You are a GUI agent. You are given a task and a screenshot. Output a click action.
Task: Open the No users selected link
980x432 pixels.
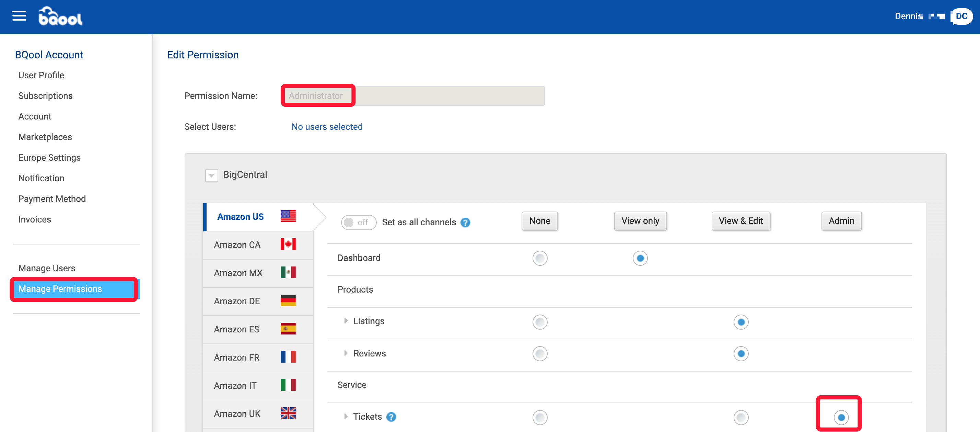(327, 127)
